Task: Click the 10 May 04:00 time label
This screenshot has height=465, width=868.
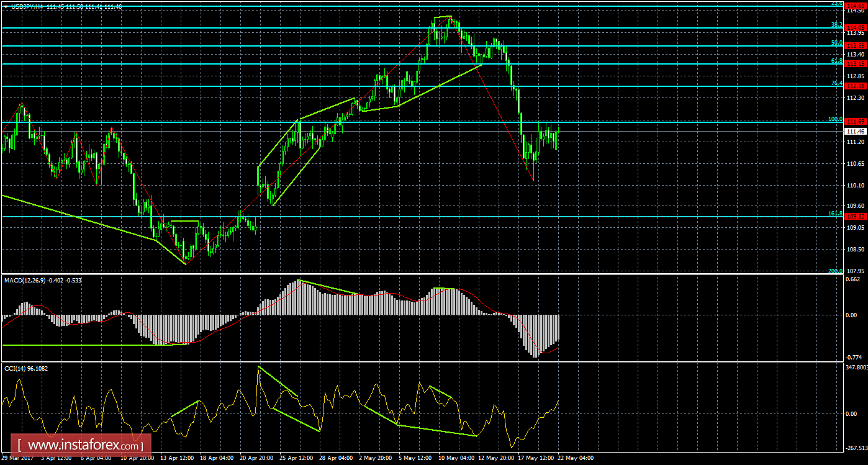Action: pyautogui.click(x=456, y=460)
